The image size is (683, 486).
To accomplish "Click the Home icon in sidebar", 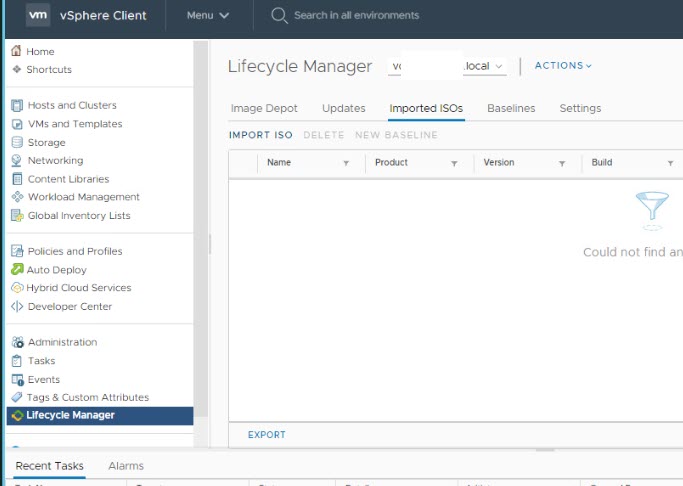I will (17, 51).
